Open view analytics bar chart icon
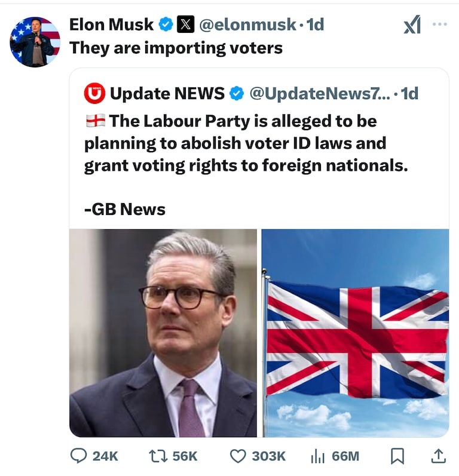Viewport: 459px width, 476px height. click(317, 456)
